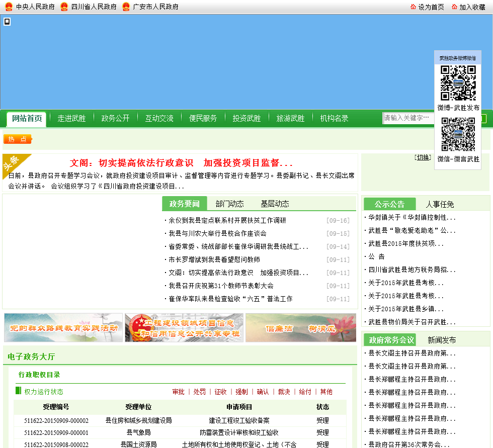Switch to the 新闻发布 tab

[442, 340]
